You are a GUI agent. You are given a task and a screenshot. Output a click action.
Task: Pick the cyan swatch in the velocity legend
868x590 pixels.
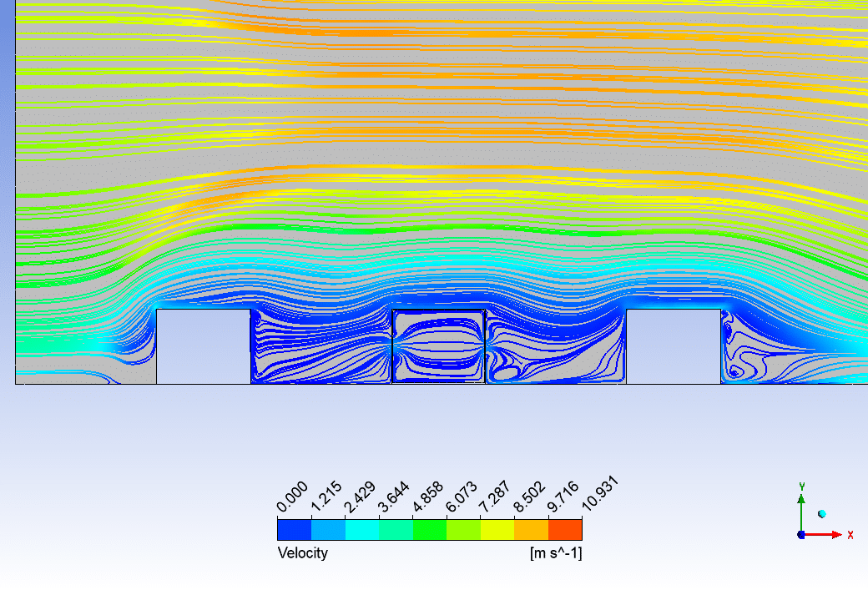pos(361,530)
